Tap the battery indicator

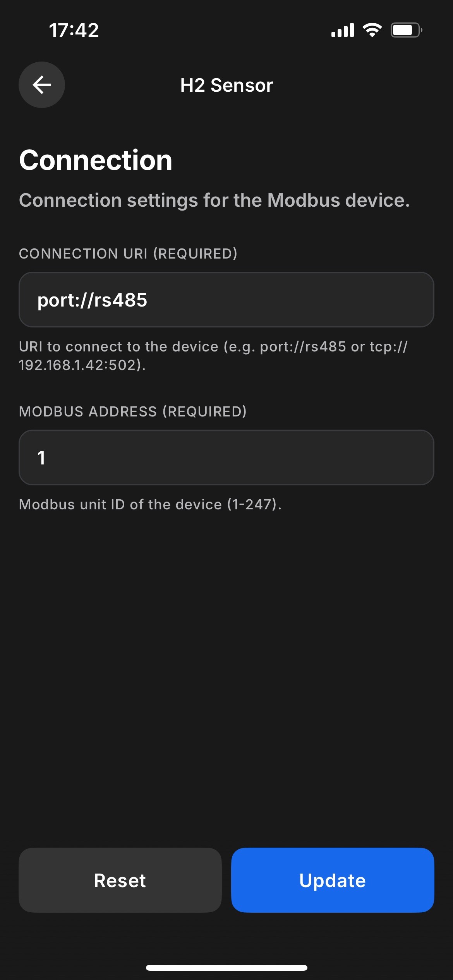click(x=404, y=30)
